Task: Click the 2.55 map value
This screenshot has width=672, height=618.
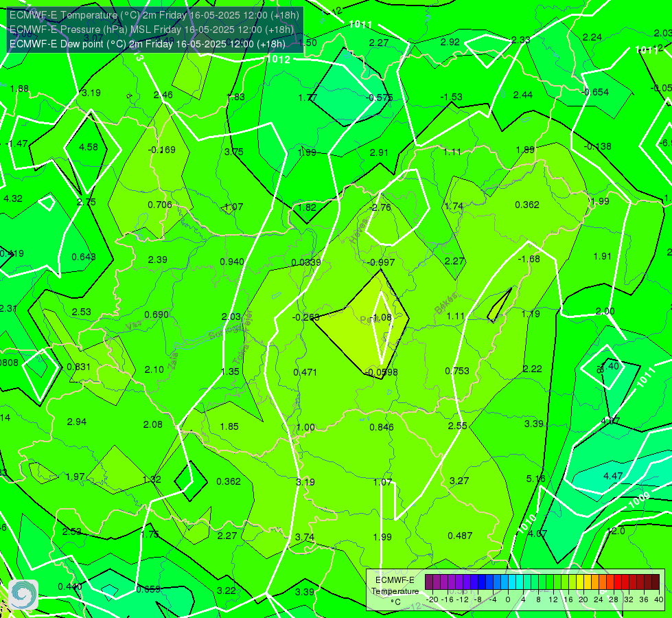Action: [457, 426]
